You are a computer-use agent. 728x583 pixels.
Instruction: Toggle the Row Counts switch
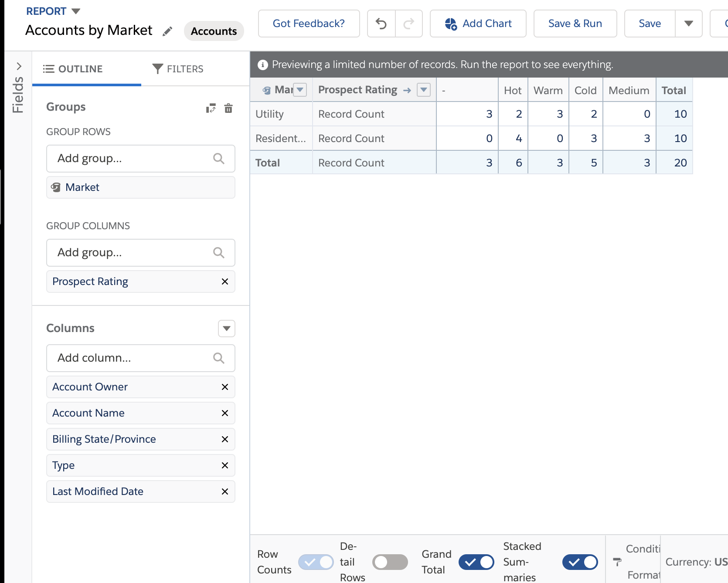click(316, 562)
